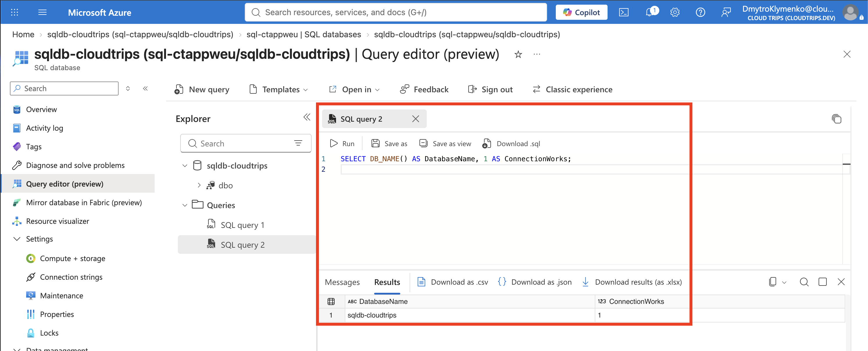Collapse the Settings menu group
This screenshot has width=868, height=351.
(x=17, y=239)
